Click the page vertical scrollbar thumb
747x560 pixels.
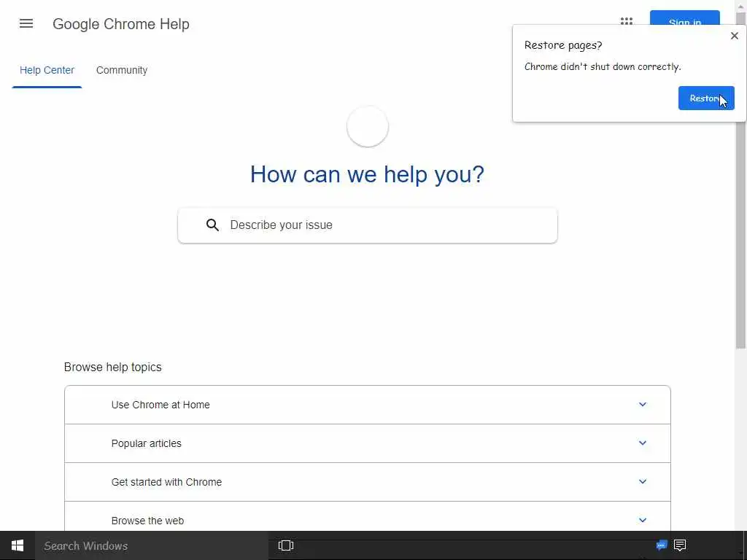[x=740, y=181]
